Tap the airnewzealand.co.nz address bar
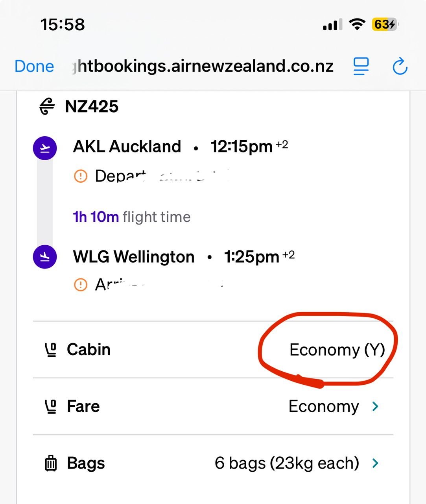This screenshot has height=504, width=426. (x=203, y=66)
